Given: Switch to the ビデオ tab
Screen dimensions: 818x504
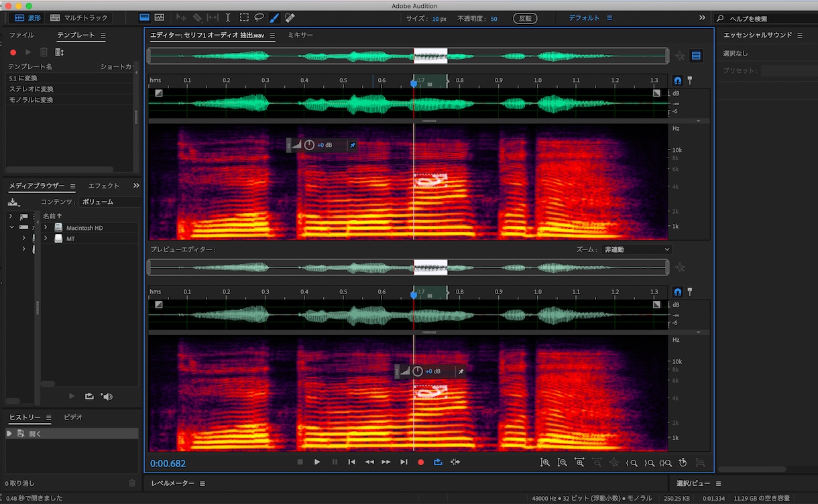Looking at the screenshot, I should point(73,418).
